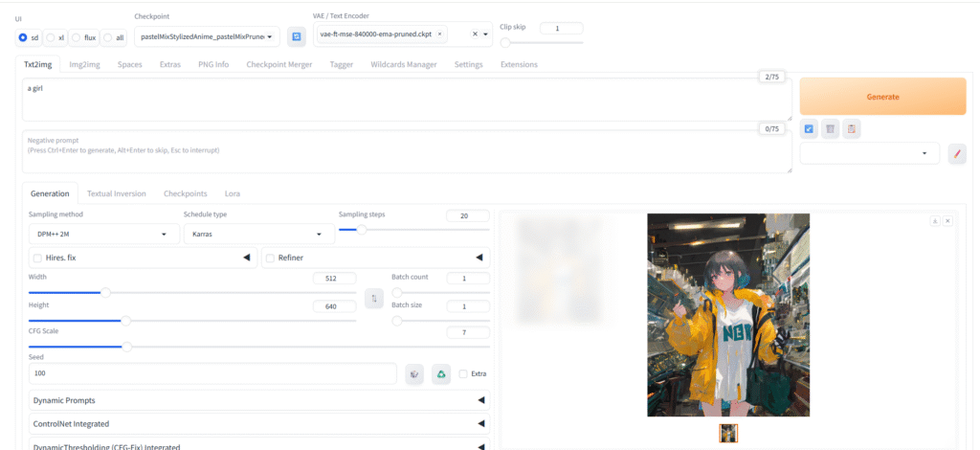Click into the Negative prompt text area

pyautogui.click(x=407, y=152)
